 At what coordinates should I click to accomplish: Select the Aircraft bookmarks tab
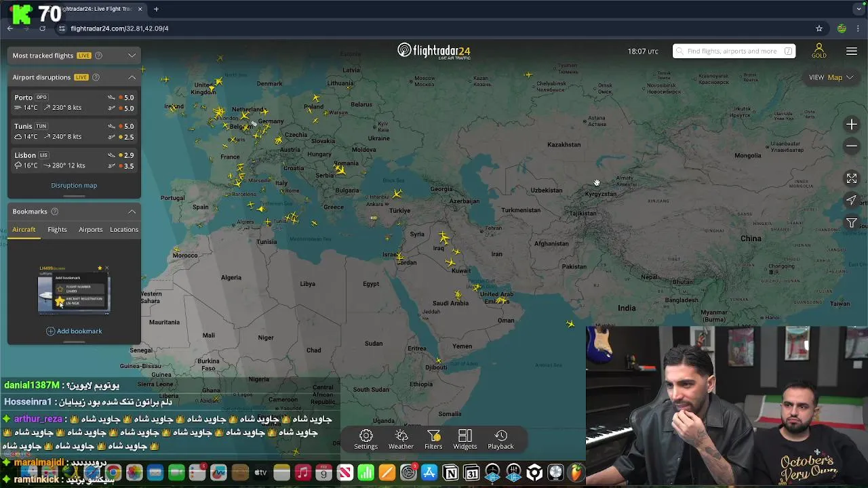click(x=24, y=229)
